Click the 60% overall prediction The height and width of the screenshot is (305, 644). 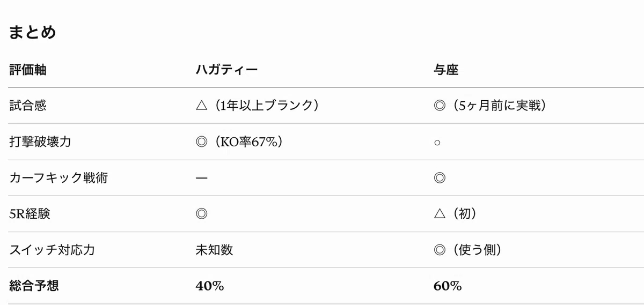448,286
